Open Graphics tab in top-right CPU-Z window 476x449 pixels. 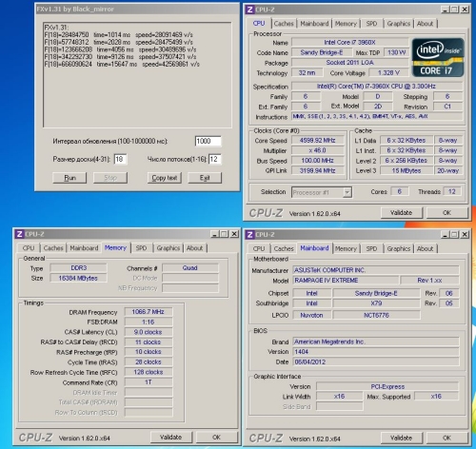point(399,24)
